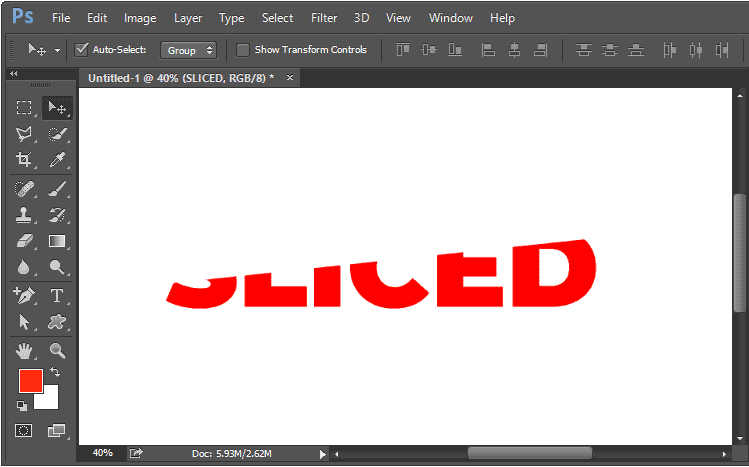The width and height of the screenshot is (749, 467).
Task: Distribute bottom edges button
Action: click(635, 50)
